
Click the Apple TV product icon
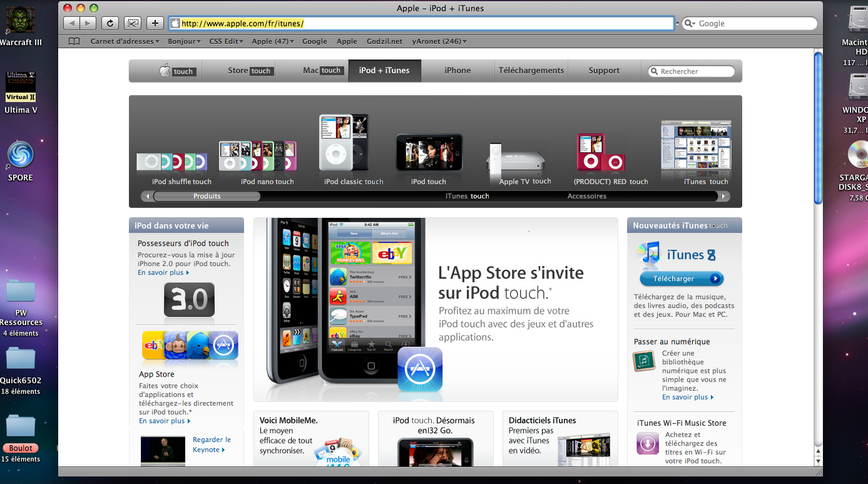pyautogui.click(x=516, y=158)
